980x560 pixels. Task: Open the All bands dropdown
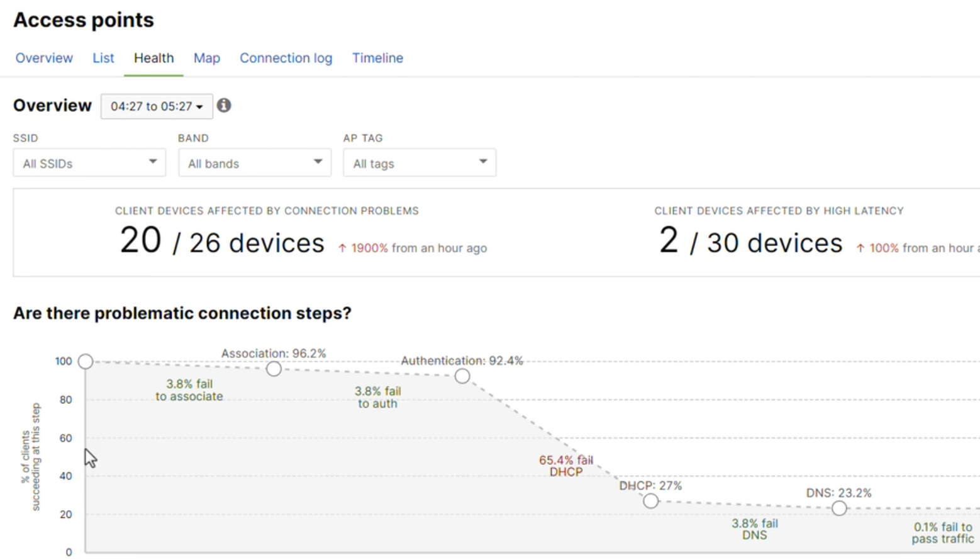pyautogui.click(x=254, y=162)
